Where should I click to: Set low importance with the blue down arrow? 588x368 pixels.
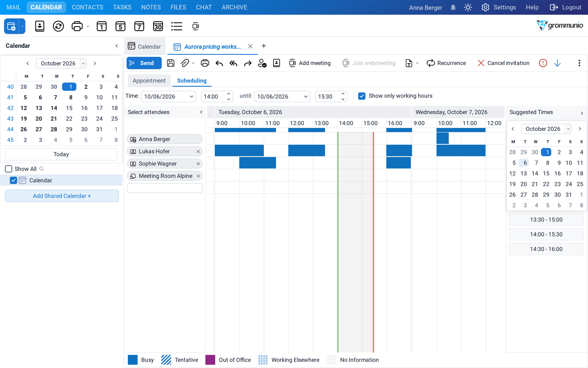[x=557, y=63]
